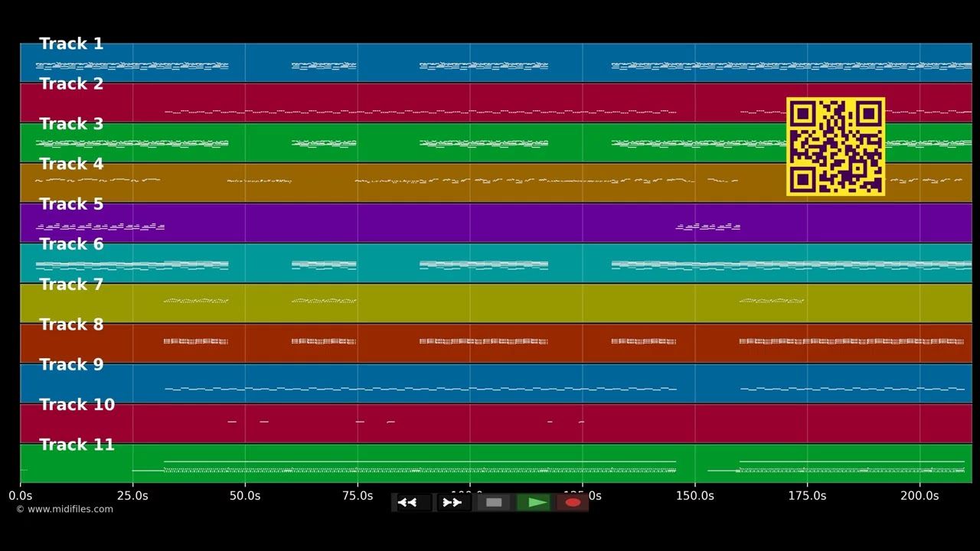Select the Track 11 label
The height and width of the screenshot is (551, 980).
point(77,445)
